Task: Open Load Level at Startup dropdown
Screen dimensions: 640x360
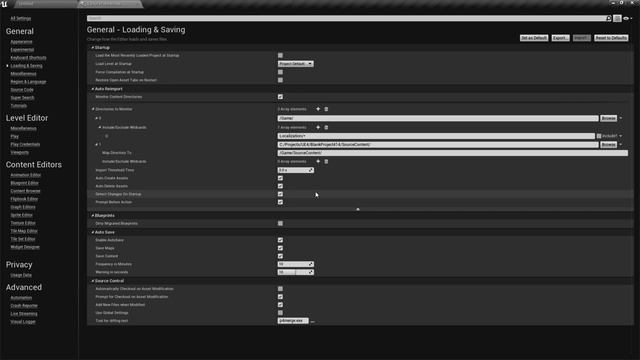Action: pyautogui.click(x=296, y=64)
